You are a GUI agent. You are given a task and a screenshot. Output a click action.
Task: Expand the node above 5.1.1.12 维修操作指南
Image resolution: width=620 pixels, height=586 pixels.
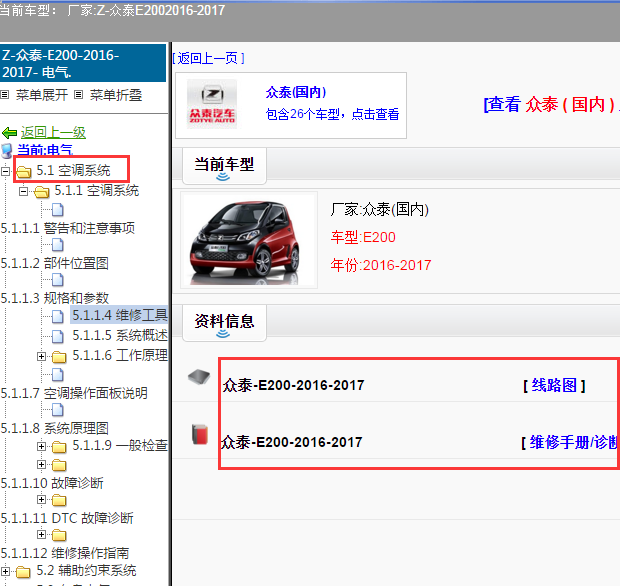[41, 535]
